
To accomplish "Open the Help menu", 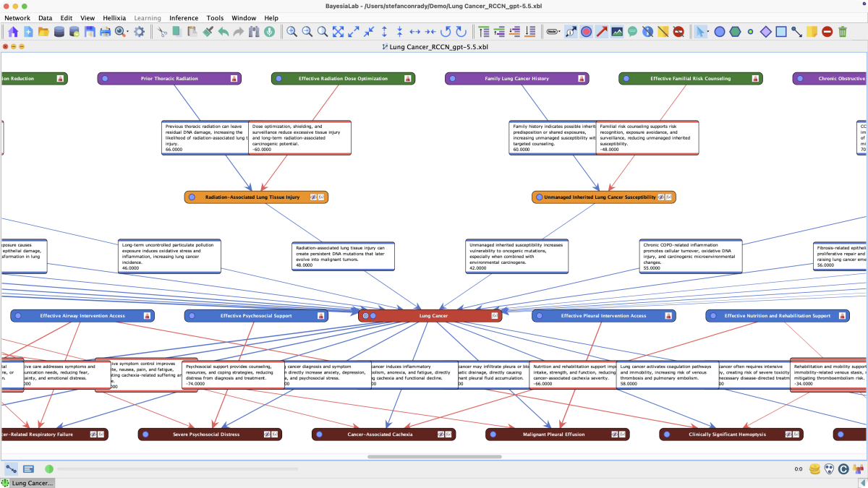I will pos(271,17).
